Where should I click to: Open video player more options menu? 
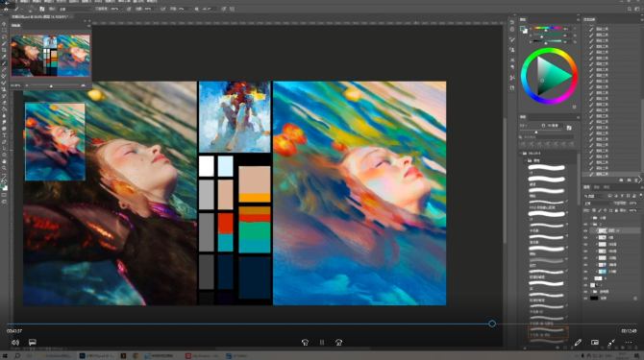[629, 343]
